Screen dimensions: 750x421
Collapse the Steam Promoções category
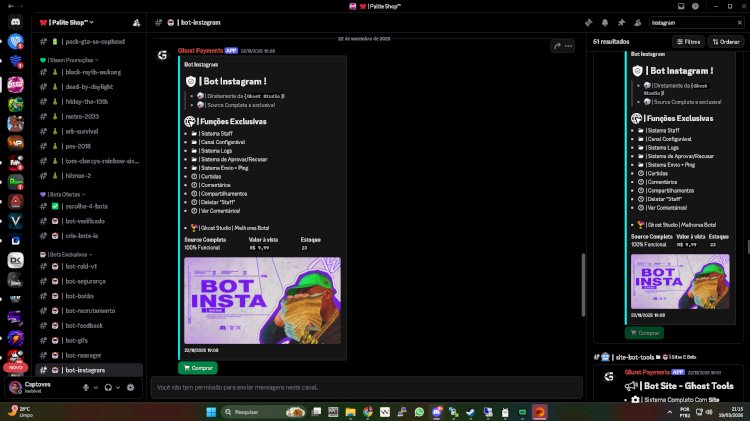[69, 60]
